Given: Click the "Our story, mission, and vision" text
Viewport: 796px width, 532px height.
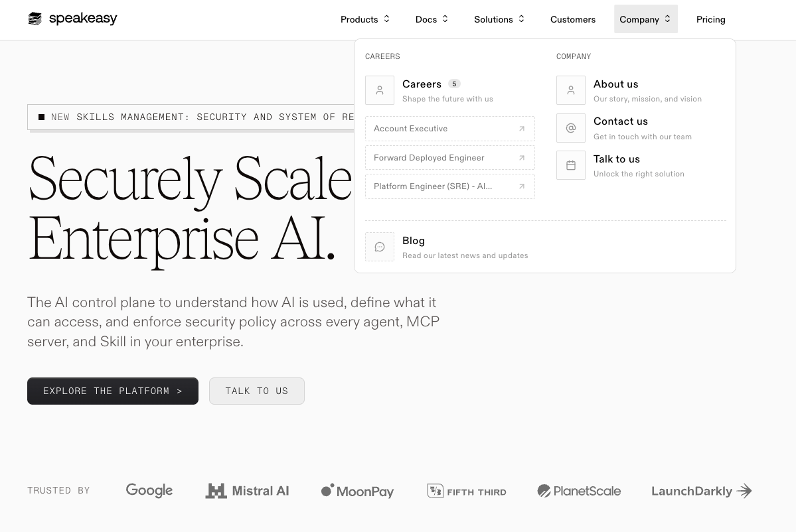Looking at the screenshot, I should [647, 99].
